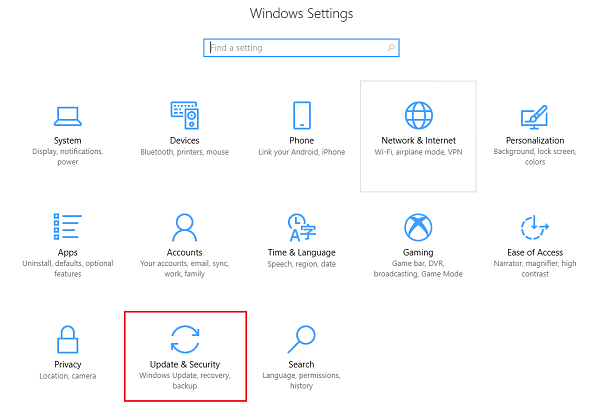Image resolution: width=600 pixels, height=410 pixels.
Task: Click the Gaming Xbox logo icon
Action: [418, 227]
